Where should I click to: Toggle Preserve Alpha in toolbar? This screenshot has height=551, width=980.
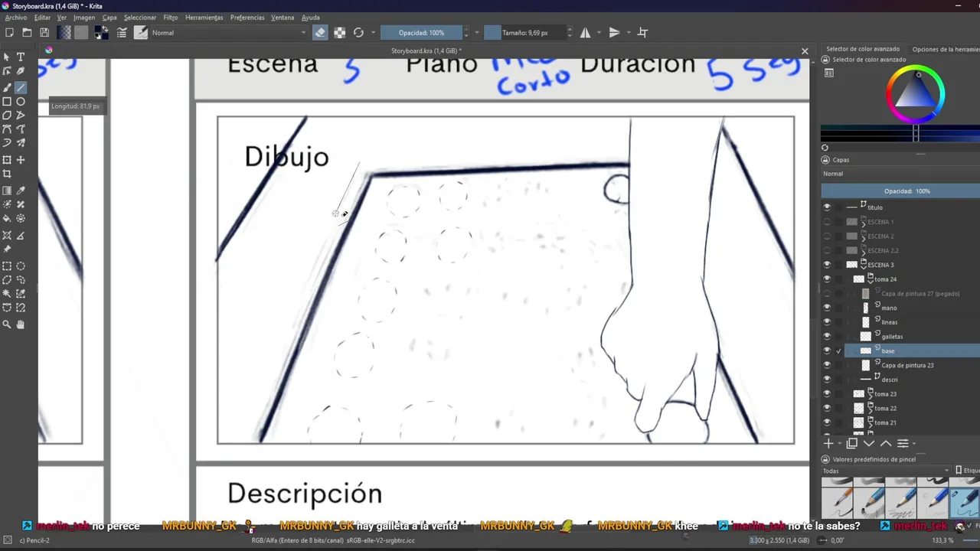[x=340, y=32]
